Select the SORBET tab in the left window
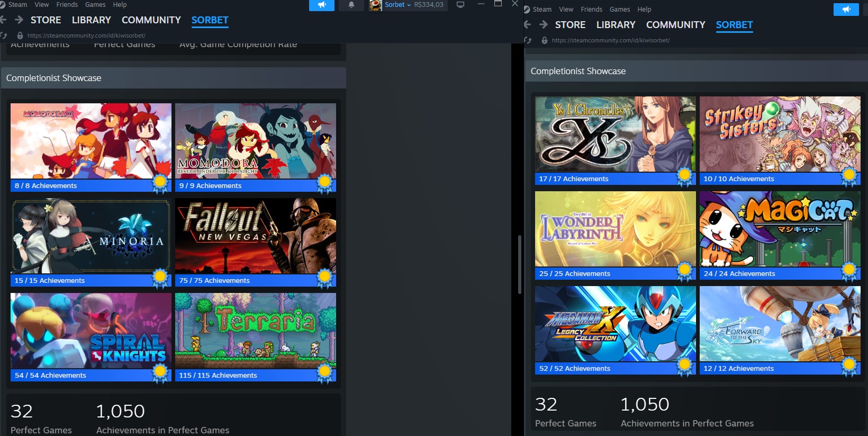 [210, 20]
